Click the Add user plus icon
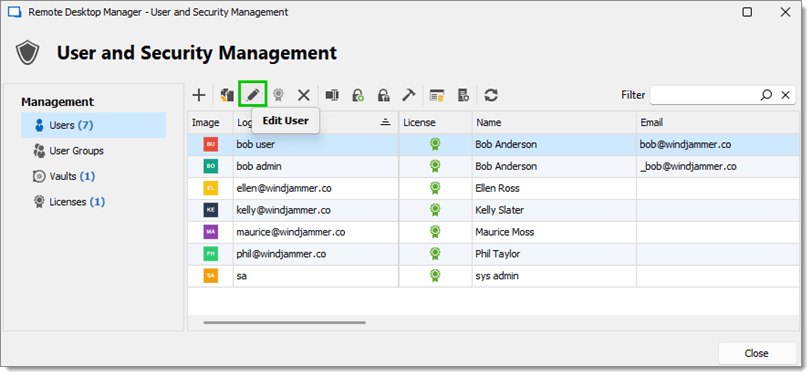Viewport: 812px width, 377px height. [x=199, y=95]
